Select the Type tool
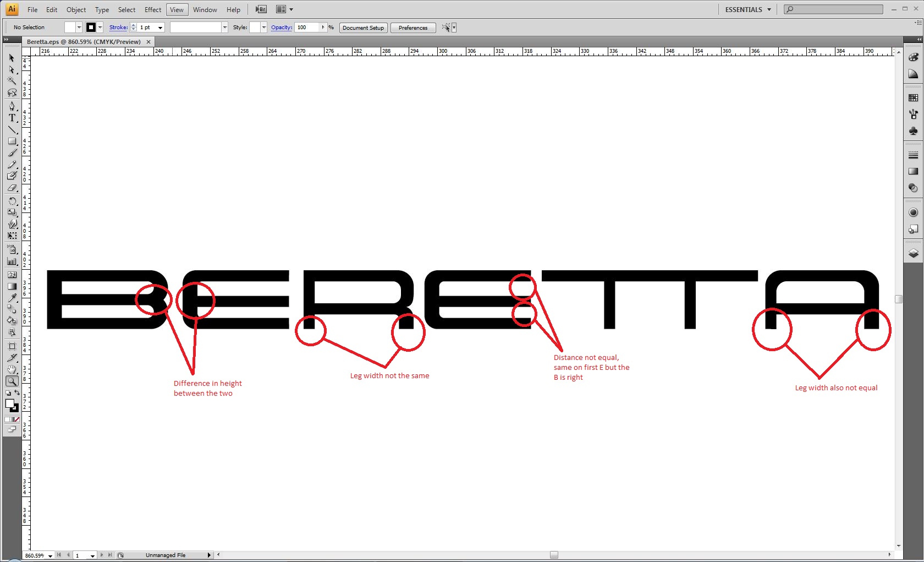Screen dimensions: 924x562 tap(12, 118)
